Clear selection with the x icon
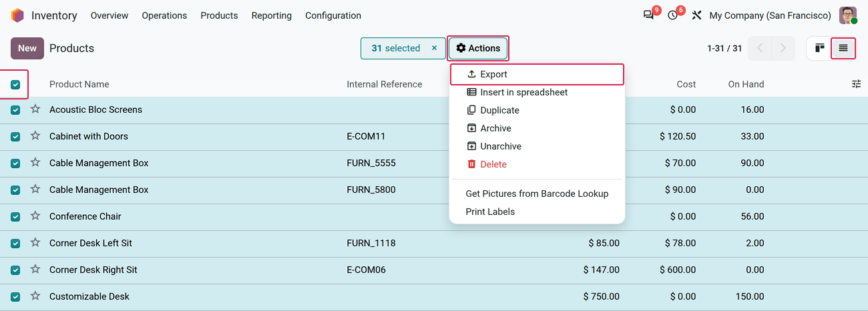The width and height of the screenshot is (868, 311). [x=434, y=48]
